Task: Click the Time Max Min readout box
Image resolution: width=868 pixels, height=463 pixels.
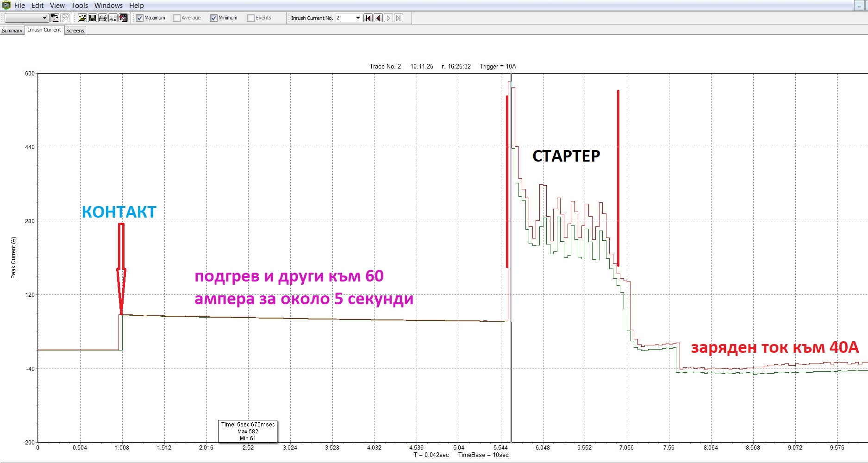Action: click(248, 431)
